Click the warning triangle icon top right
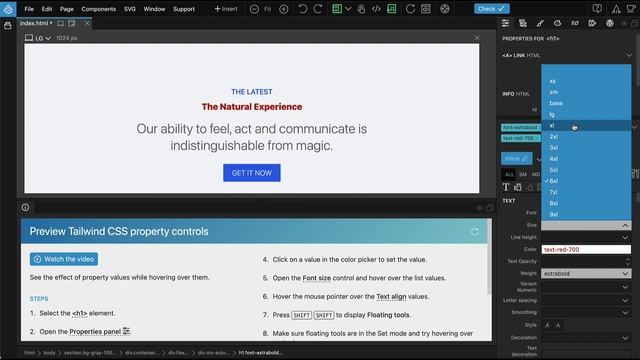This screenshot has height=360, width=640. coord(616,9)
